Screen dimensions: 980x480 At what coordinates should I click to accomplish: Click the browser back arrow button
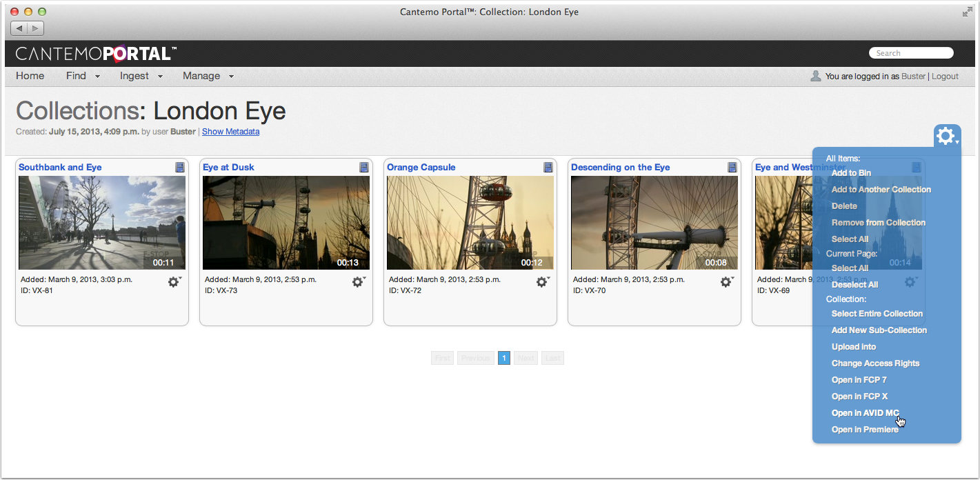pos(19,28)
